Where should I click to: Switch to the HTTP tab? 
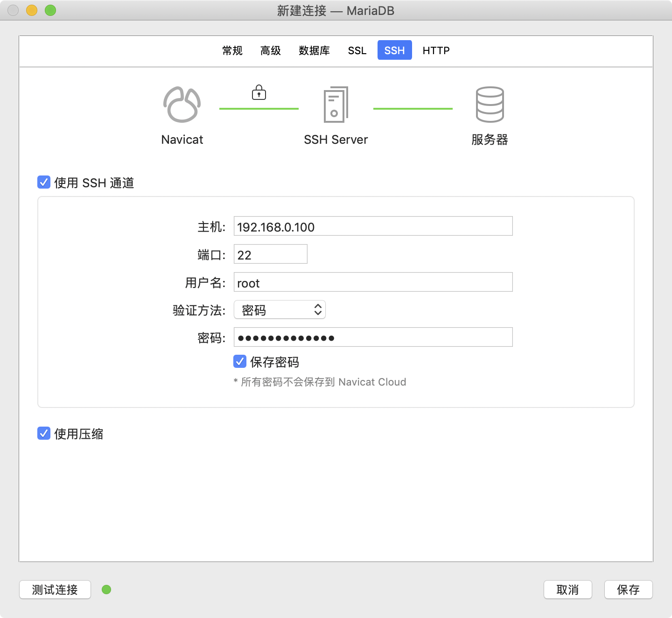click(436, 50)
